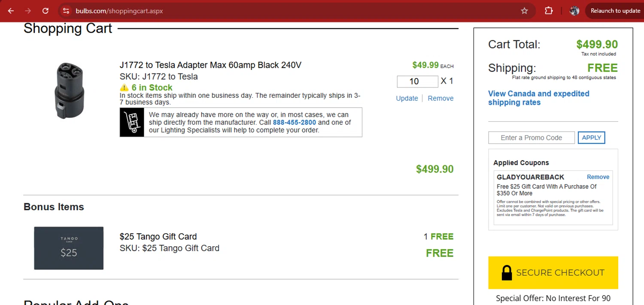Bookmark this page with the star
644x305 pixels.
[x=524, y=11]
